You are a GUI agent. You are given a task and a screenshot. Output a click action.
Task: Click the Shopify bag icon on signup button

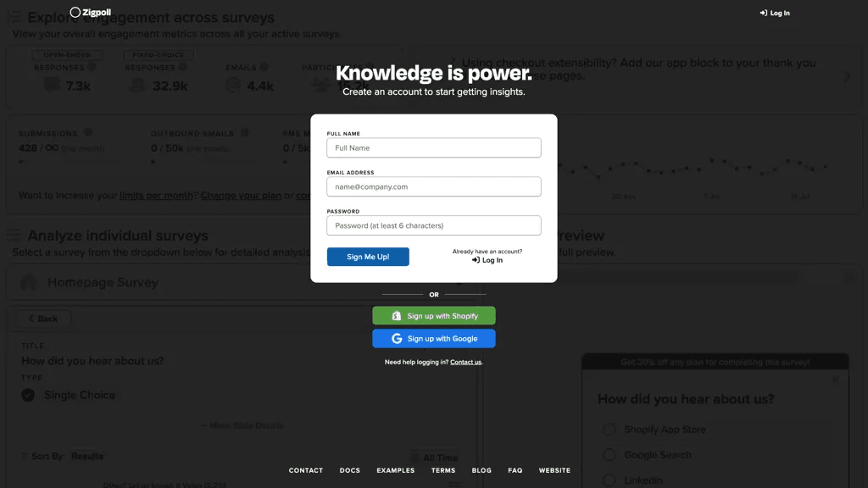coord(397,316)
